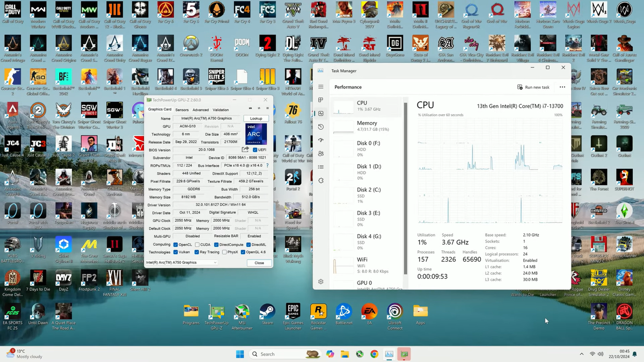This screenshot has width=644, height=362.
Task: Click Run new task in Task Manager
Action: pos(533,87)
